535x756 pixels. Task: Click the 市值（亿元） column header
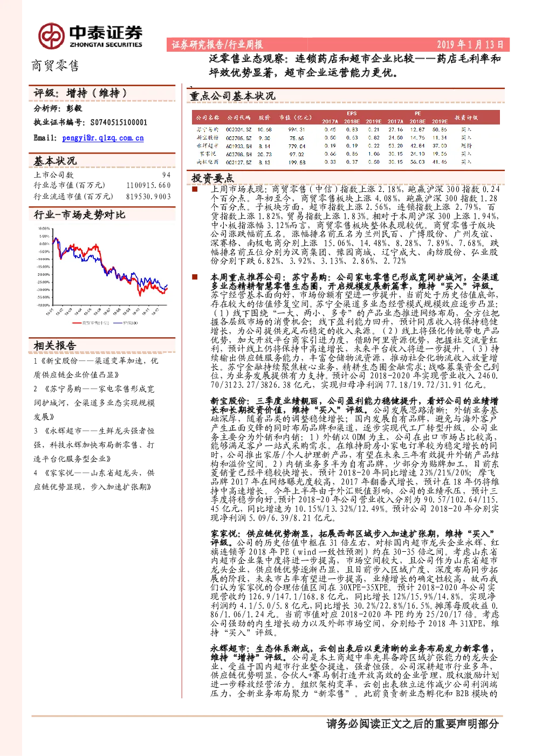[296, 117]
